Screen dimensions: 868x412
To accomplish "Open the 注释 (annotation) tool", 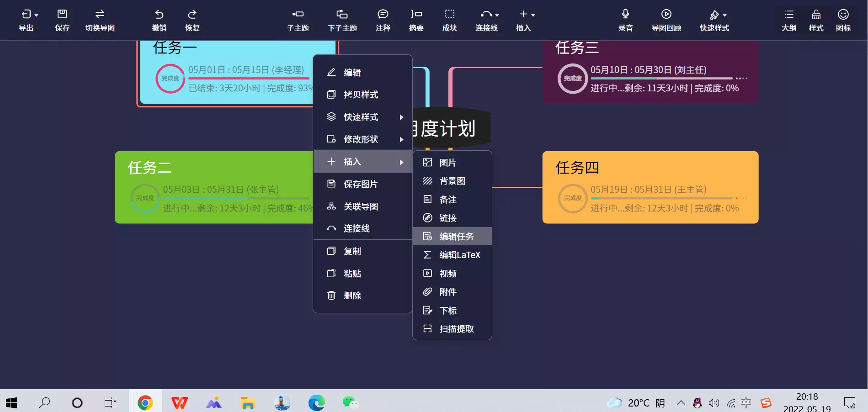I will pyautogui.click(x=383, y=20).
